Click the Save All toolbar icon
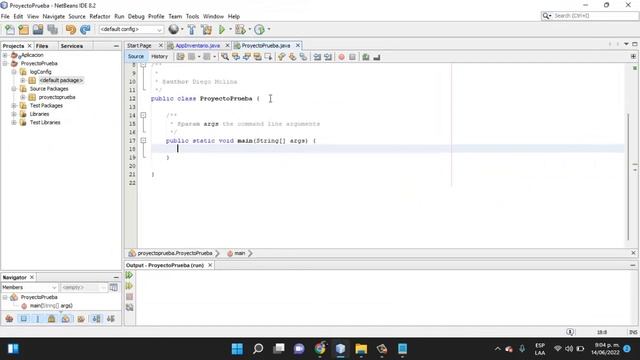This screenshot has height=360, width=640. tap(52, 29)
